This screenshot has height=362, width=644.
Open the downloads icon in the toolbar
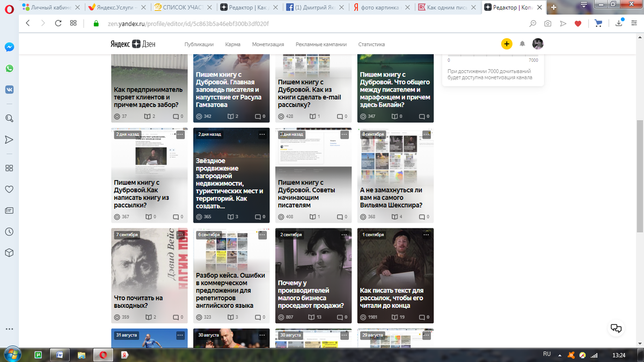click(620, 24)
